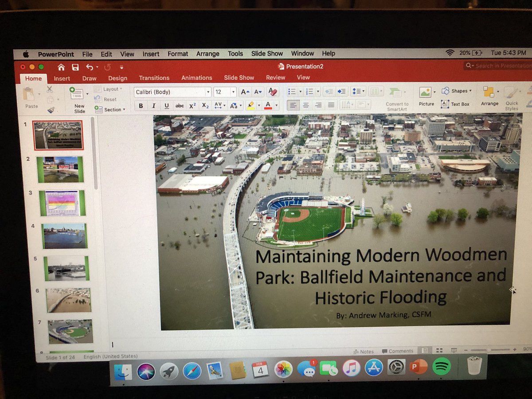Open the Format menu in the menu bar
The height and width of the screenshot is (399, 532).
pos(178,54)
